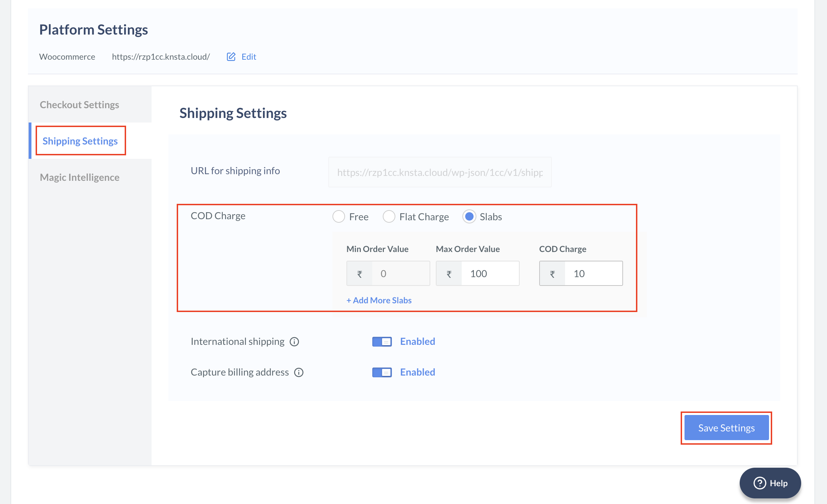The width and height of the screenshot is (827, 504).
Task: Click the store URL rzp1cc.knsta.cloud text
Action: pos(161,57)
